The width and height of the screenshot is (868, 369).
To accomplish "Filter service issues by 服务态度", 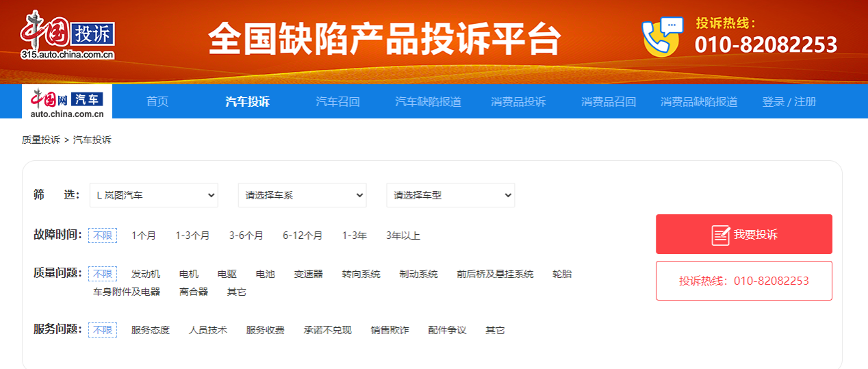I will pos(151,330).
